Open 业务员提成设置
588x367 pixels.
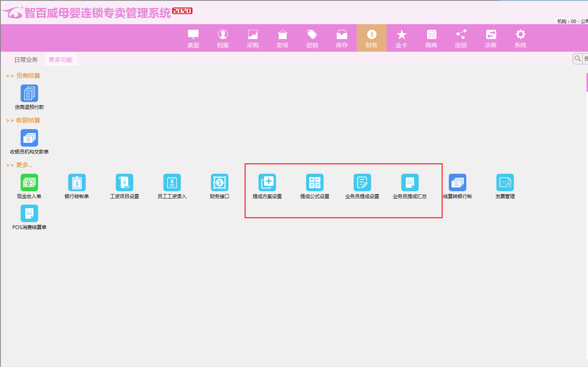pyautogui.click(x=362, y=183)
